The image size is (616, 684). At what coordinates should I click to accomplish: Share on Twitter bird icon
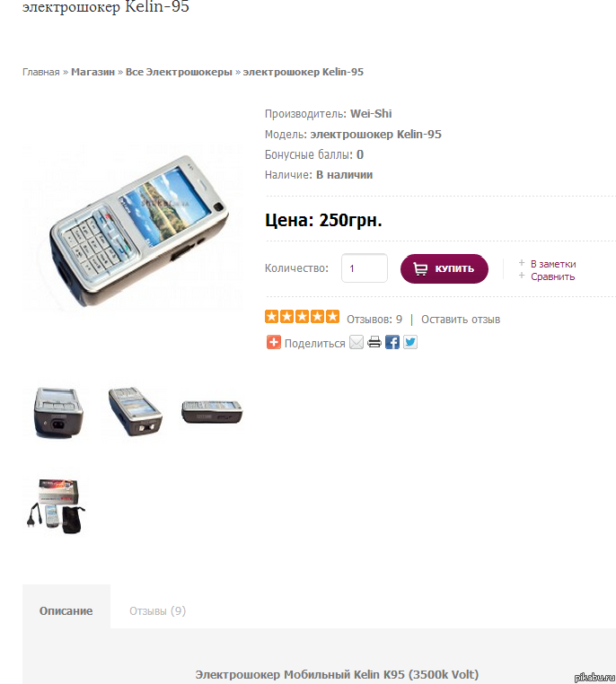pos(410,342)
